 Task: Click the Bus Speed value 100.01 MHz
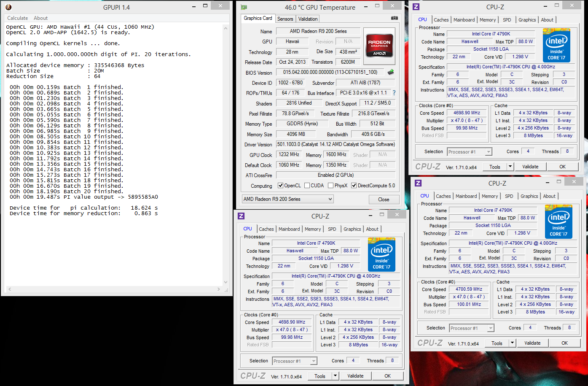pos(469,304)
